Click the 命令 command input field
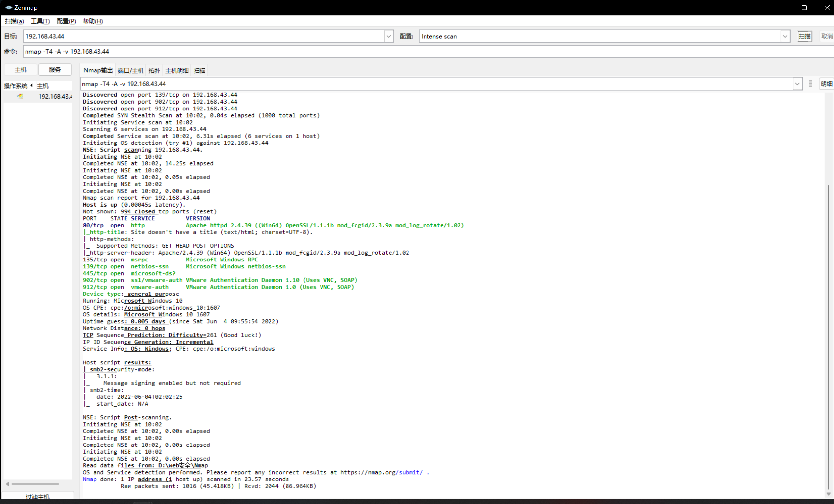This screenshot has width=834, height=504. pos(406,51)
